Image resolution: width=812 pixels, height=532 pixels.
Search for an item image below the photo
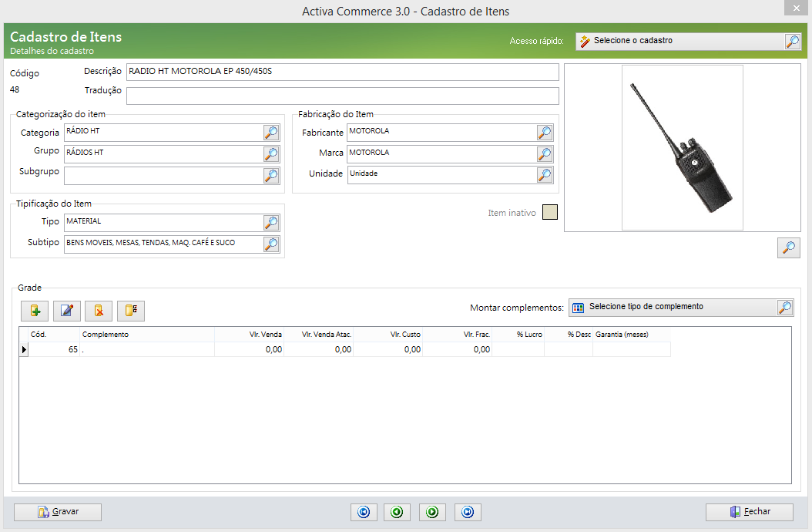click(x=788, y=247)
